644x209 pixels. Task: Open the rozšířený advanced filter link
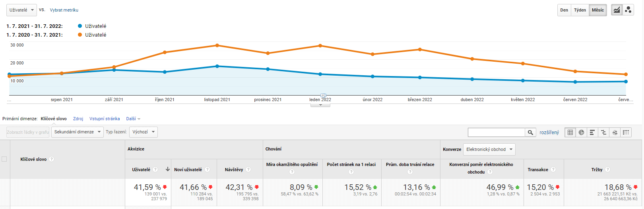coord(549,133)
